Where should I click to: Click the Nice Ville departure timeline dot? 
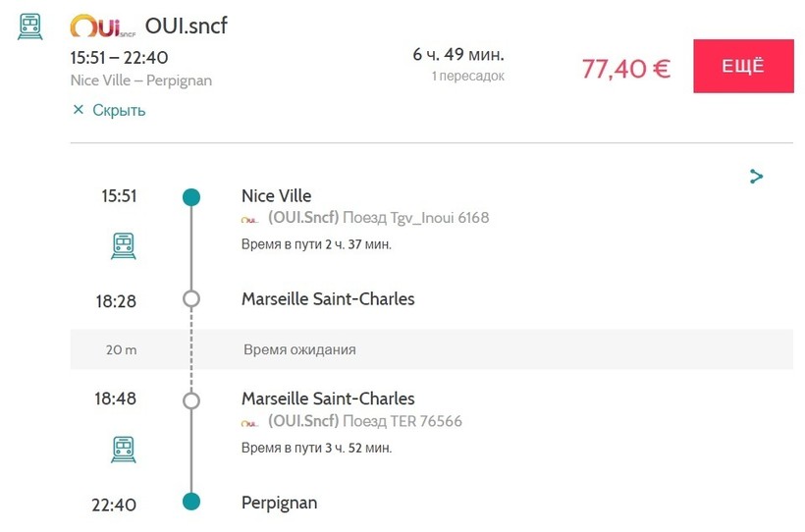point(191,196)
